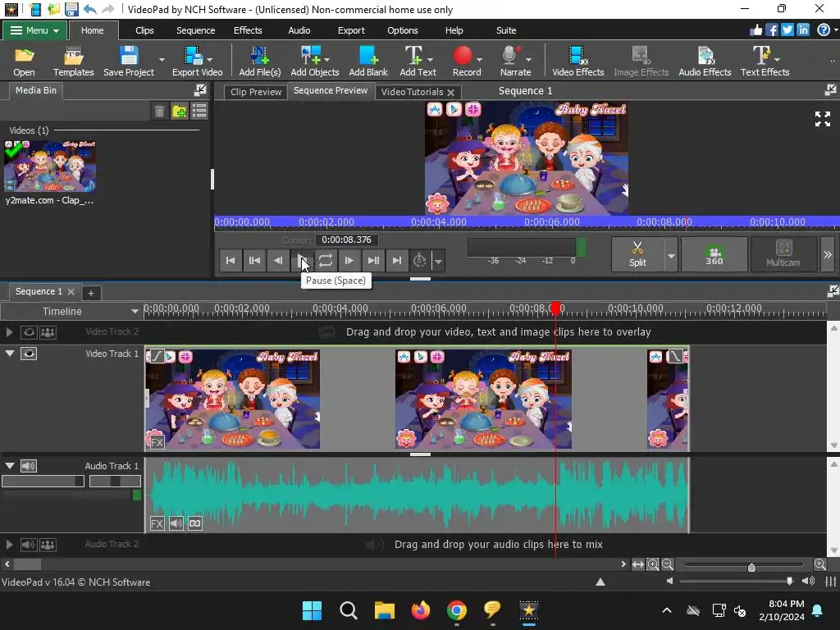Viewport: 840px width, 630px height.
Task: Open the Timeline view mode dropdown
Action: pyautogui.click(x=135, y=311)
